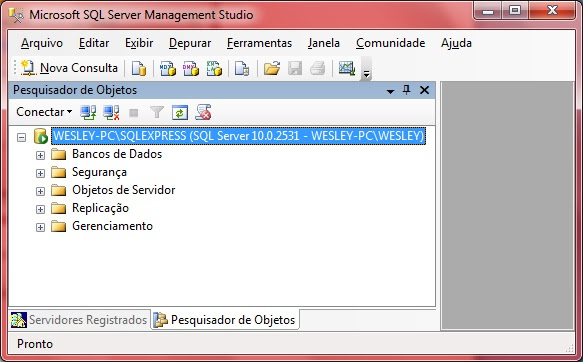Switch to Servidores Registrados tab

click(79, 320)
